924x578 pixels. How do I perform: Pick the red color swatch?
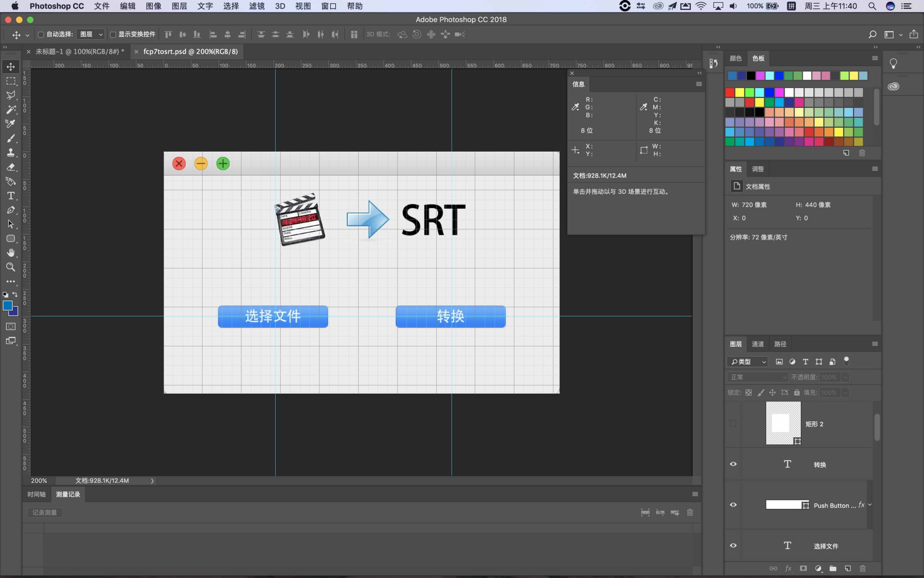point(730,93)
